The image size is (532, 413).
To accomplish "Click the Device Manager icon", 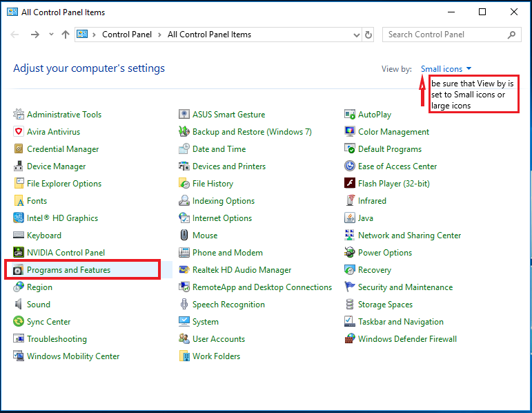I will click(19, 166).
